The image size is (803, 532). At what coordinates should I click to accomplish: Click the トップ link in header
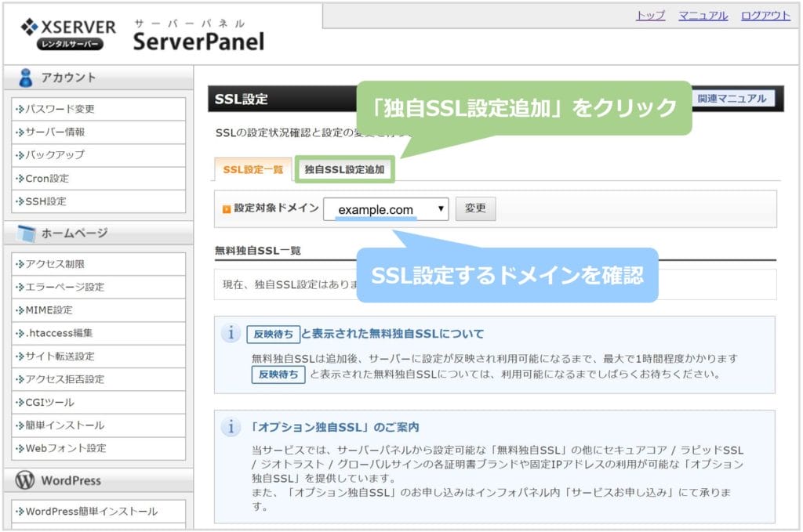650,16
